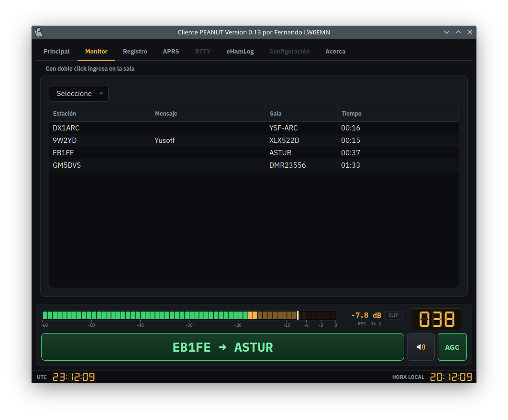This screenshot has width=508, height=420.
Task: Select the DX1ARC station row
Action: point(254,128)
